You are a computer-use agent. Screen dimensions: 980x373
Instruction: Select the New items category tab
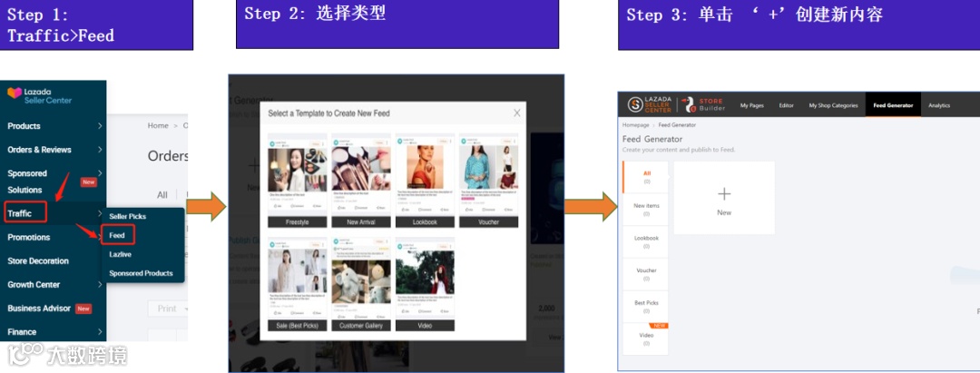tap(646, 210)
